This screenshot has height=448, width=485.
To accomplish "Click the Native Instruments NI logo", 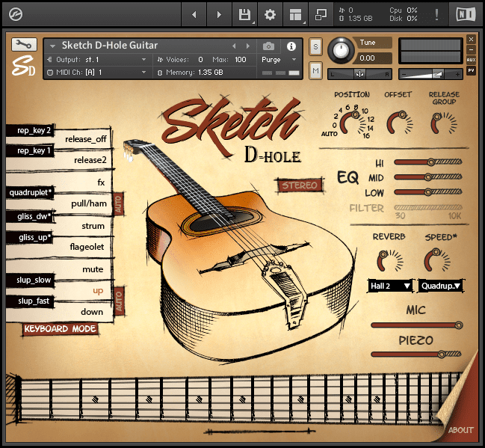I will (466, 14).
